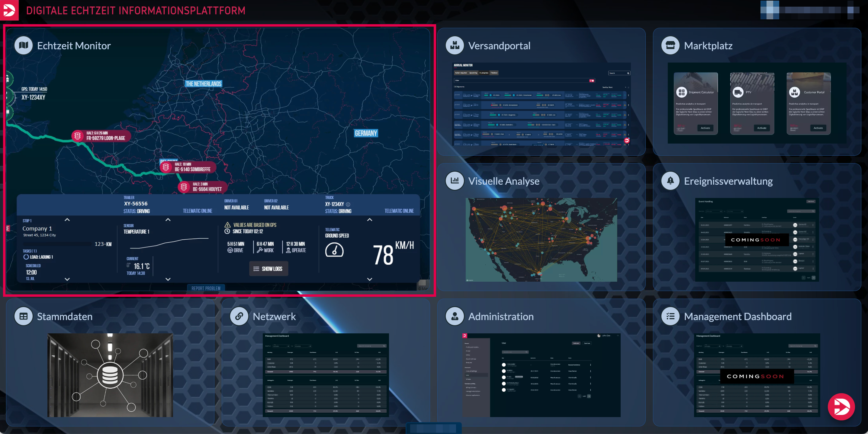Toggle the Load: Ladung 1 task circle
The height and width of the screenshot is (434, 868).
click(26, 257)
